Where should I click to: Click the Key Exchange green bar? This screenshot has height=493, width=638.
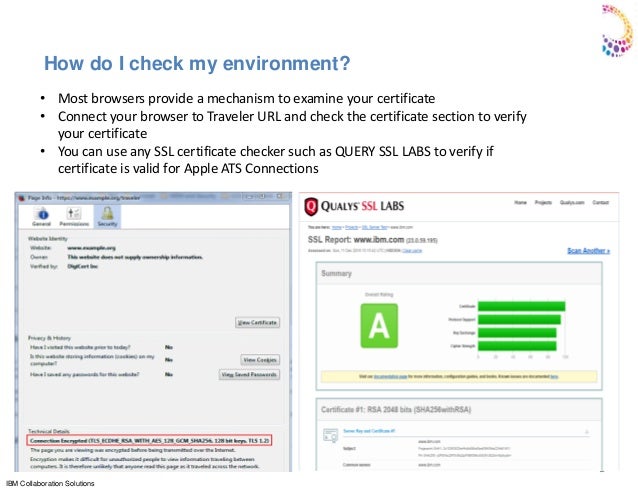pos(517,332)
